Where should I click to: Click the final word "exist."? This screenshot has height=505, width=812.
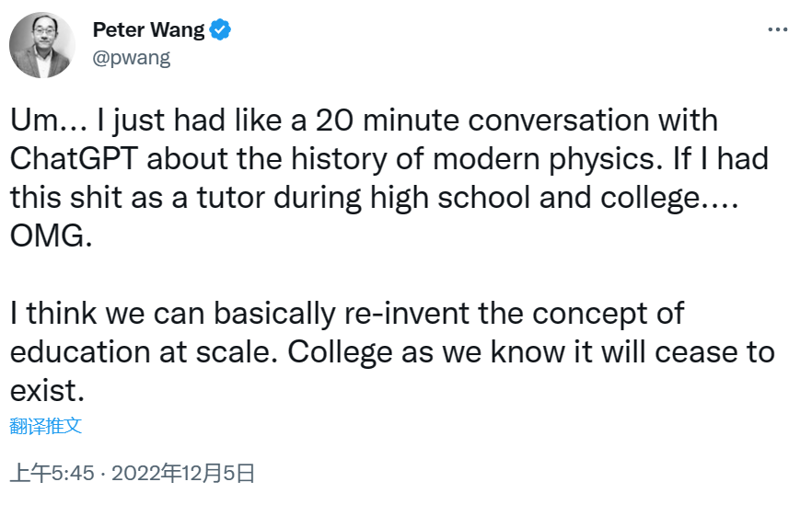coord(47,390)
